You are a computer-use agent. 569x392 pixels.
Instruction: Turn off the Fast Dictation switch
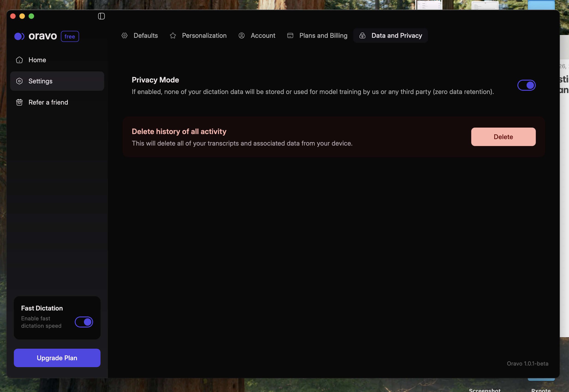pos(84,322)
